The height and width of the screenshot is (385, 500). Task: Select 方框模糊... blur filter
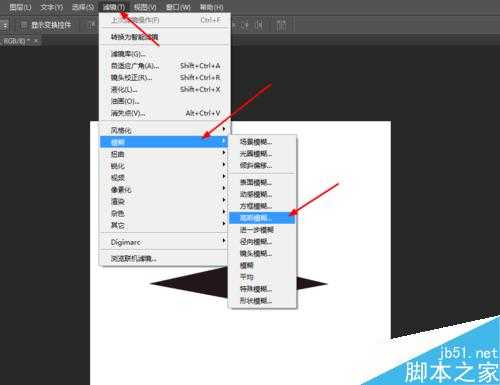click(262, 206)
